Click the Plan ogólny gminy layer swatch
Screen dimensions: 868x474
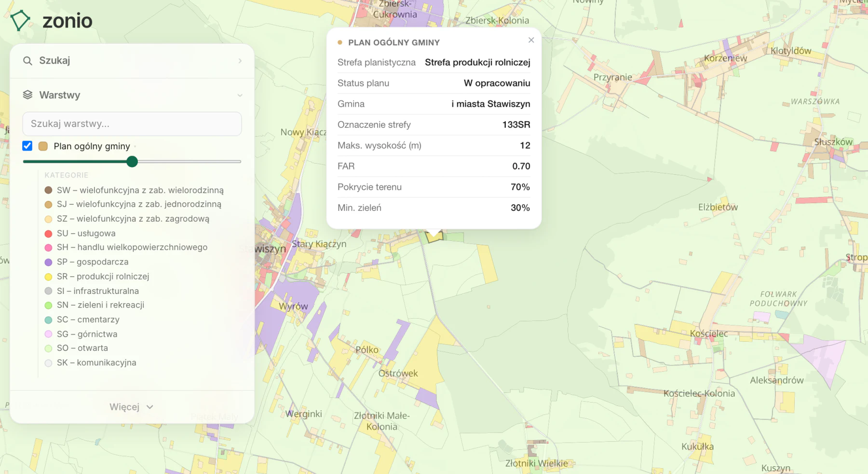(x=43, y=146)
